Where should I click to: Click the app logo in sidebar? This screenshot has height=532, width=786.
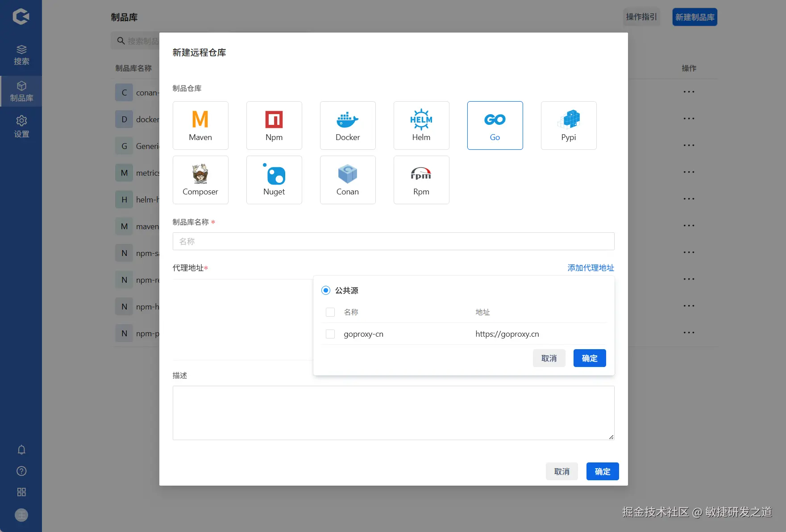tap(21, 16)
